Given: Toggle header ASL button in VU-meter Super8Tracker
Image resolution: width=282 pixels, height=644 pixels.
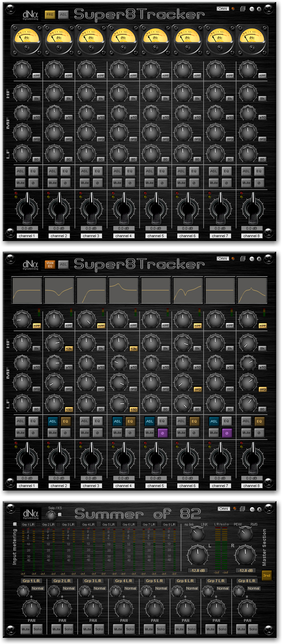Looking at the screenshot, I should pos(63,15).
